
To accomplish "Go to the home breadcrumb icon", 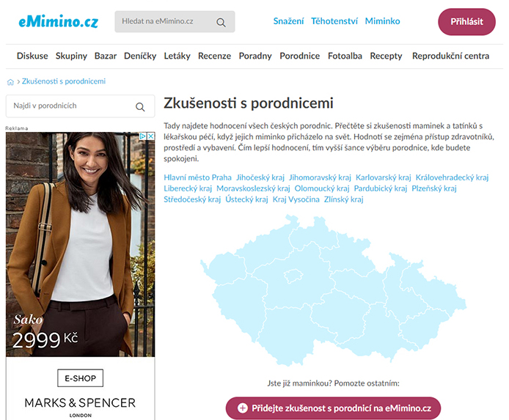I will (x=10, y=82).
